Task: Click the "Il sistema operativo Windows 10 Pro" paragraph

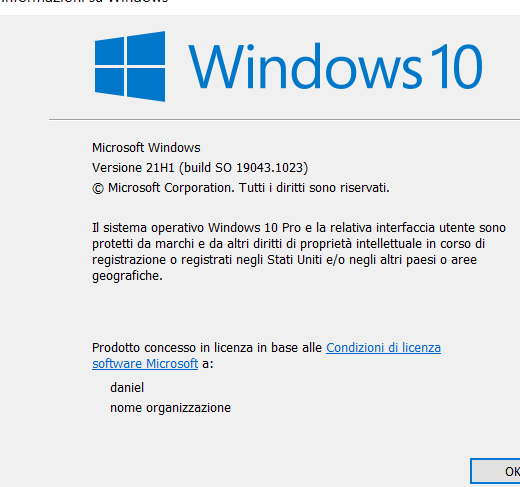Action: click(299, 252)
